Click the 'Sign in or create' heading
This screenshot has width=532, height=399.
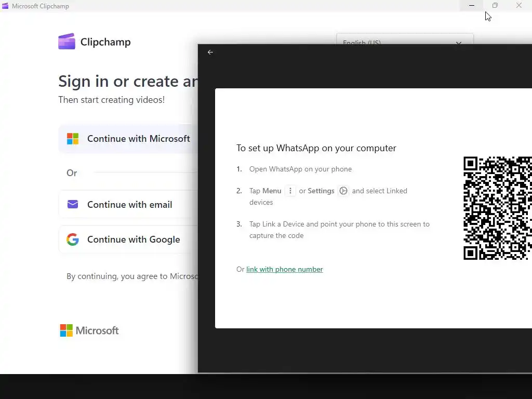tap(128, 82)
